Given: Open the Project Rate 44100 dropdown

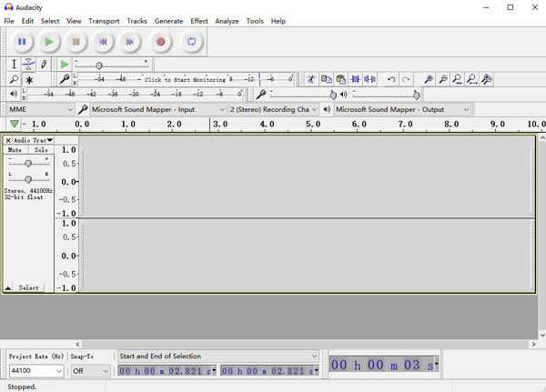Looking at the screenshot, I should 36,371.
